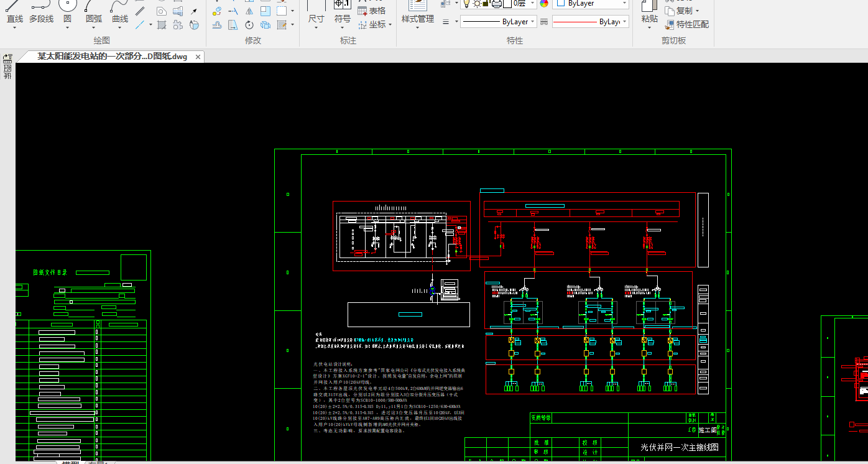The image size is (868, 464).
Task: Toggle the layer lightbulb on/off icon
Action: click(x=466, y=4)
